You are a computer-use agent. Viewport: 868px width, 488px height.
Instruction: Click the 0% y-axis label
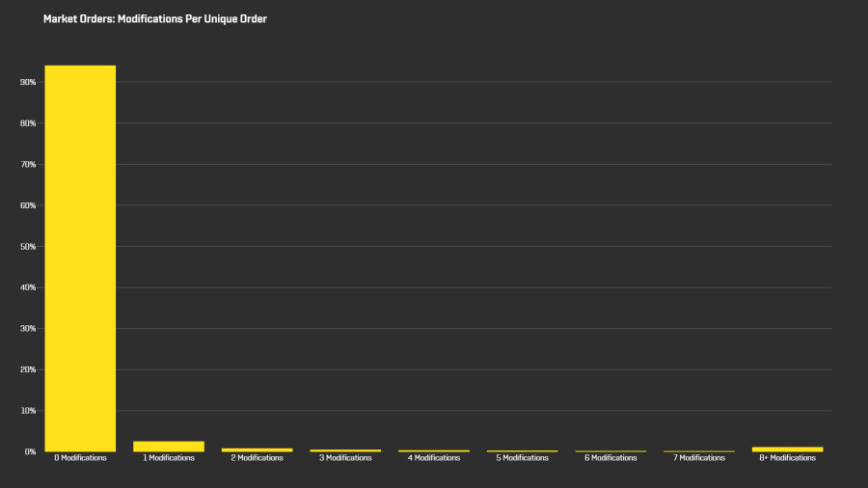[x=31, y=451]
